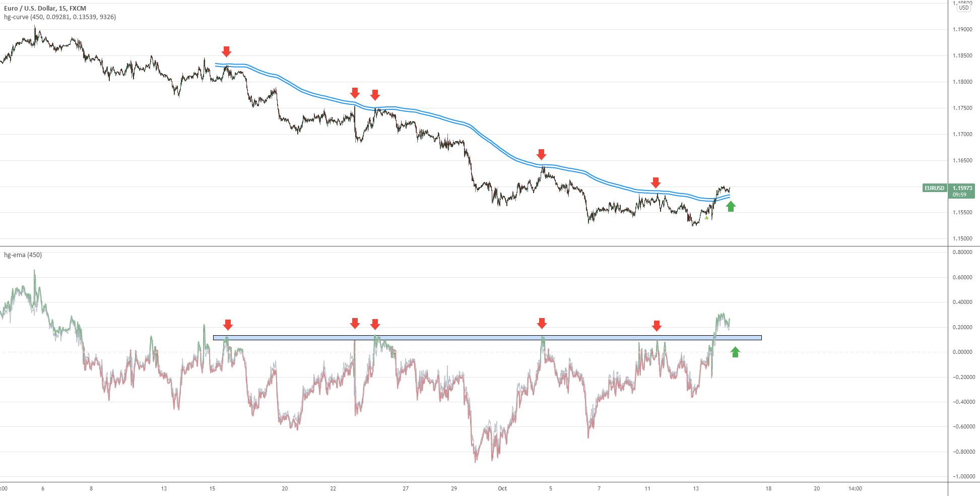Click the 1.15500 price axis label
The height and width of the screenshot is (496, 980).
coord(962,212)
